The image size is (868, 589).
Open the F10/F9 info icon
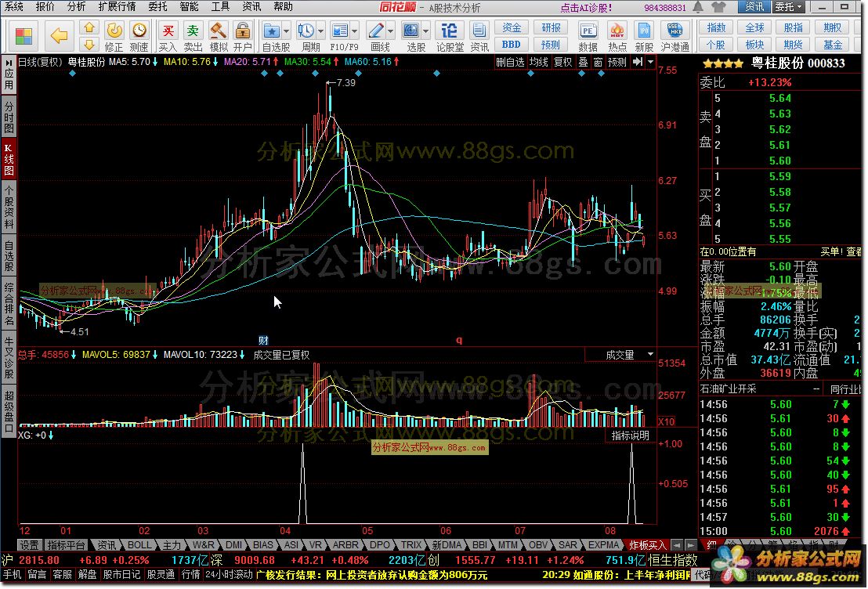339,31
